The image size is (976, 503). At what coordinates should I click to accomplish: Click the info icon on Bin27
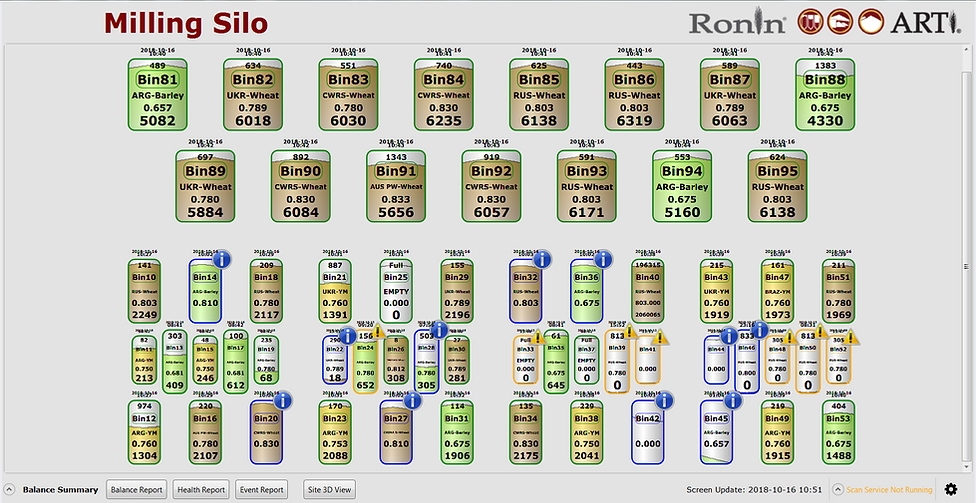(x=413, y=400)
